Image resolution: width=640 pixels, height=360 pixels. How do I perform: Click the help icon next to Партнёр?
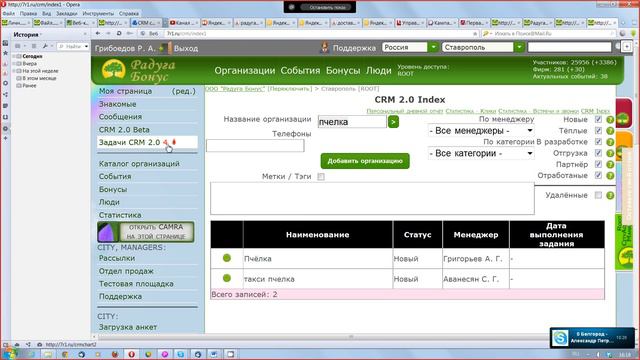610,164
